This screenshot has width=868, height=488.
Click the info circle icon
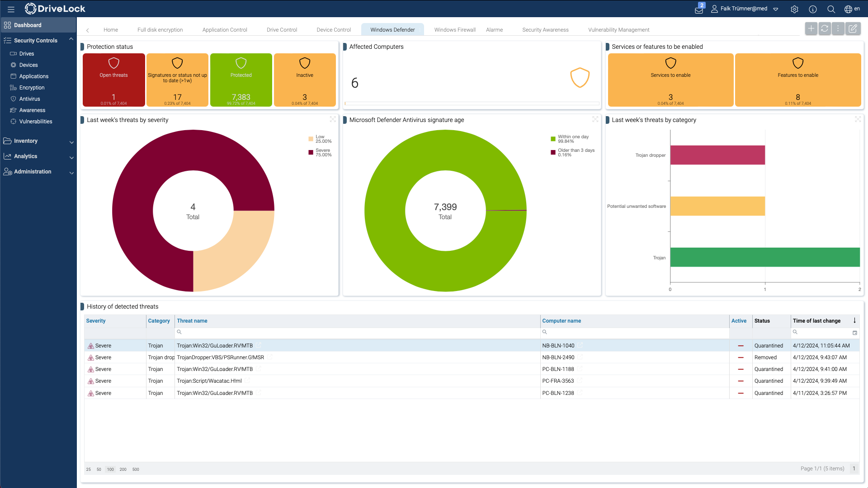(x=812, y=9)
